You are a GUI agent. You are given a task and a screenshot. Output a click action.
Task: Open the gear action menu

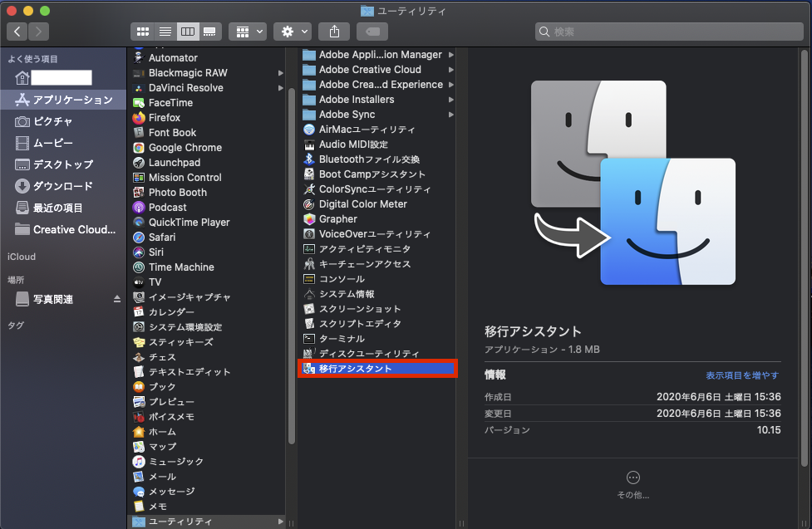[293, 32]
